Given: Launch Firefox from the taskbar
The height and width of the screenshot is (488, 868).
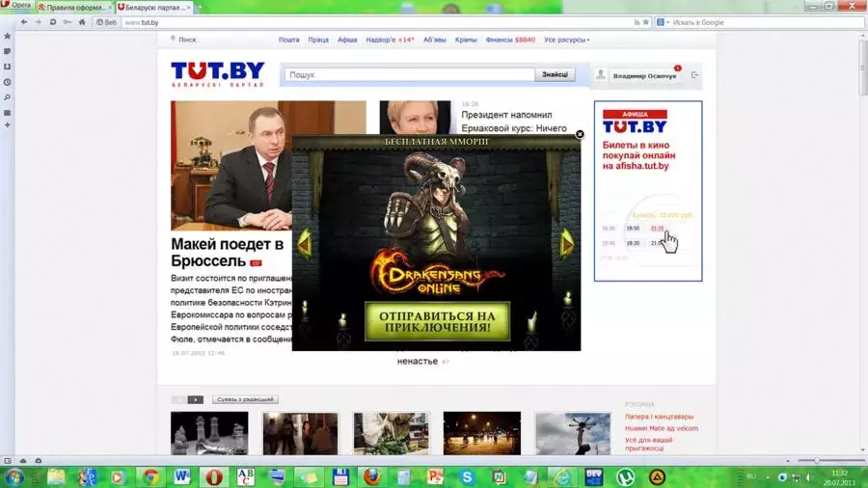Looking at the screenshot, I should tap(371, 476).
